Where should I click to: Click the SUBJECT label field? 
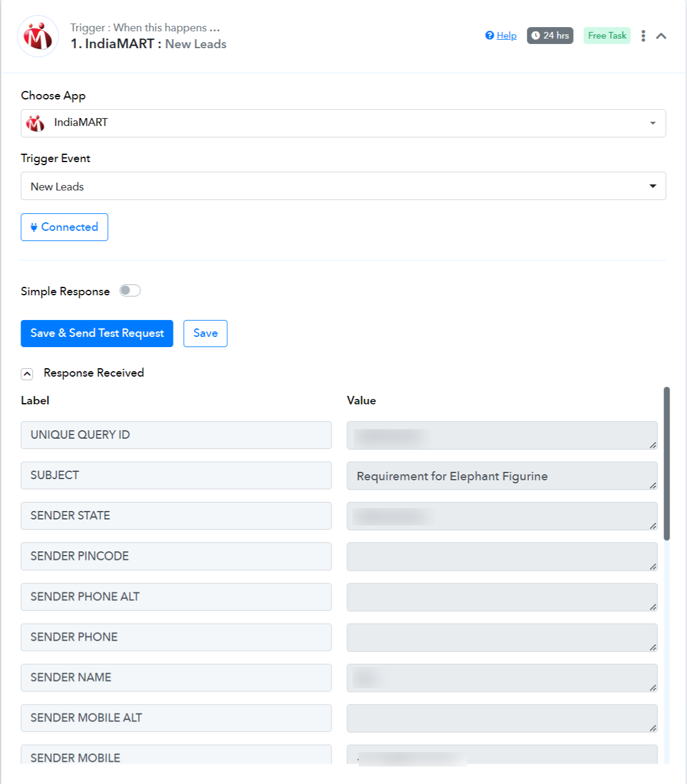[x=176, y=475]
